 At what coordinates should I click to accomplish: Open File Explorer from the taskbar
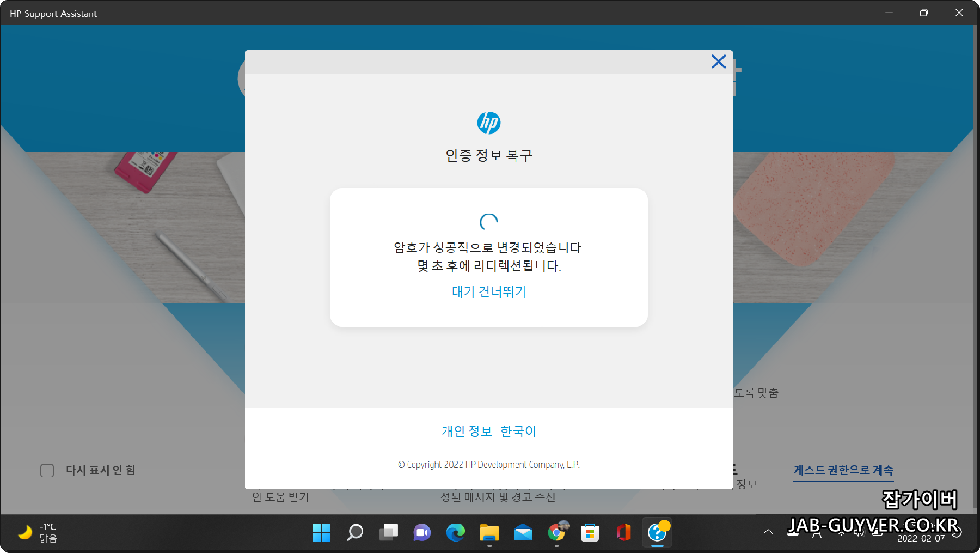click(489, 533)
